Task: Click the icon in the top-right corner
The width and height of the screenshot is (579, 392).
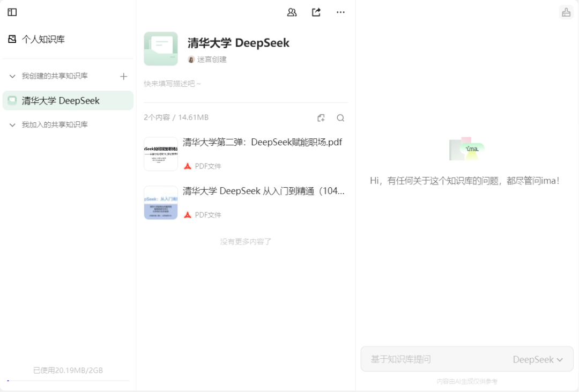Action: coord(567,11)
